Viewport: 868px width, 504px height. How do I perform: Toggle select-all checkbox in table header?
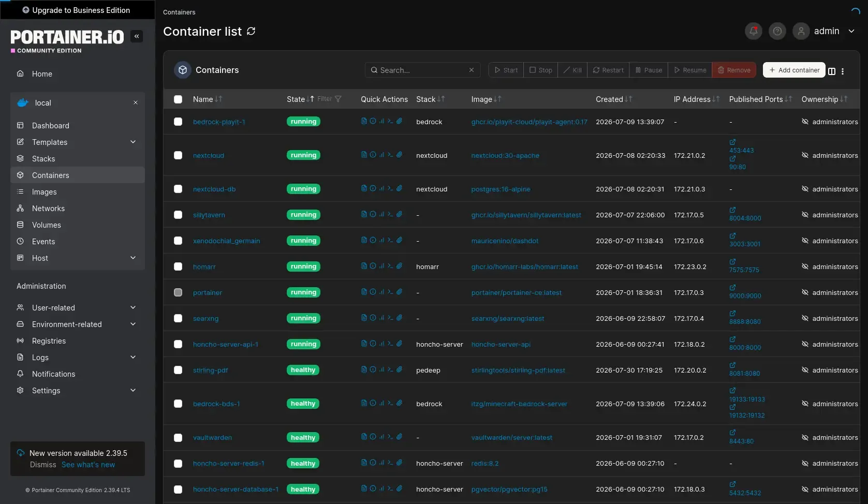click(x=178, y=99)
